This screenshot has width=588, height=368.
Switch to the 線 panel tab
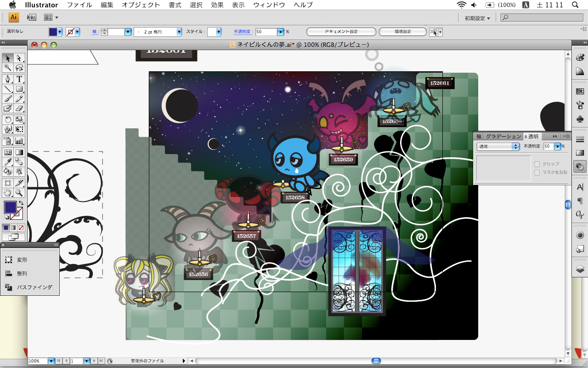[x=479, y=136]
